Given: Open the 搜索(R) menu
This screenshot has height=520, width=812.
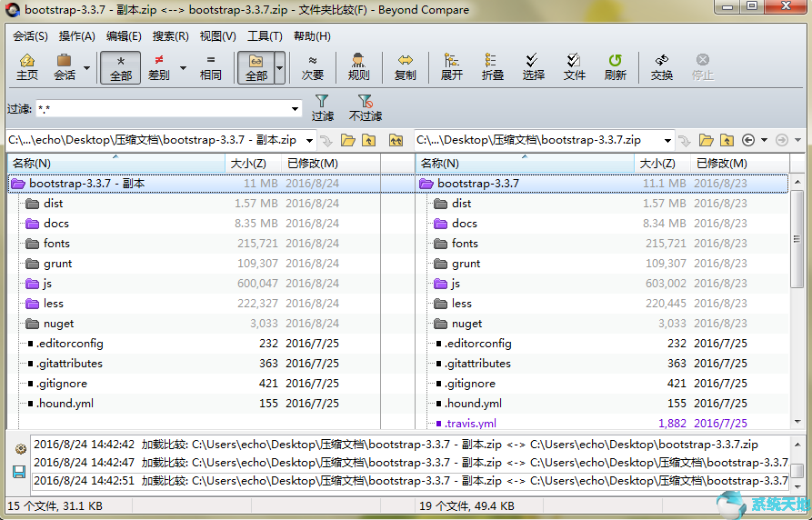Looking at the screenshot, I should (170, 36).
